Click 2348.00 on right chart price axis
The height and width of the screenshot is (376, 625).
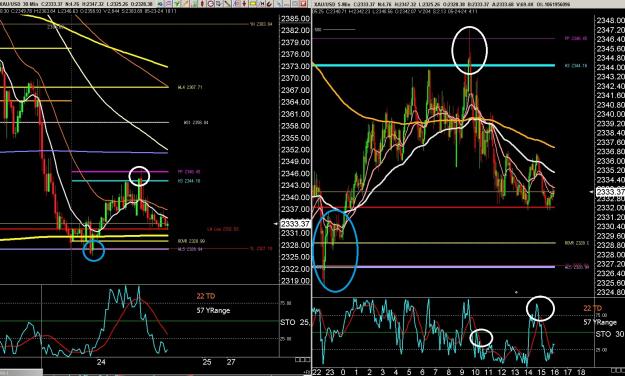tap(610, 21)
